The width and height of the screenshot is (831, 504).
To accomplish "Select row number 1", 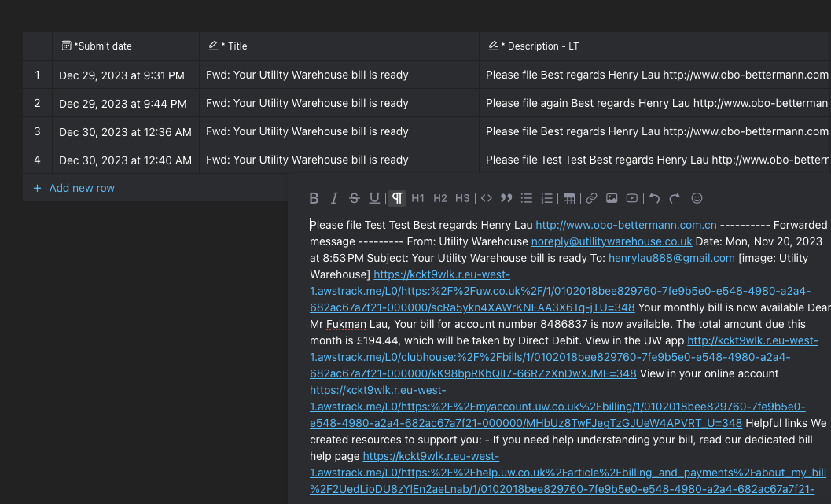I will pos(37,75).
